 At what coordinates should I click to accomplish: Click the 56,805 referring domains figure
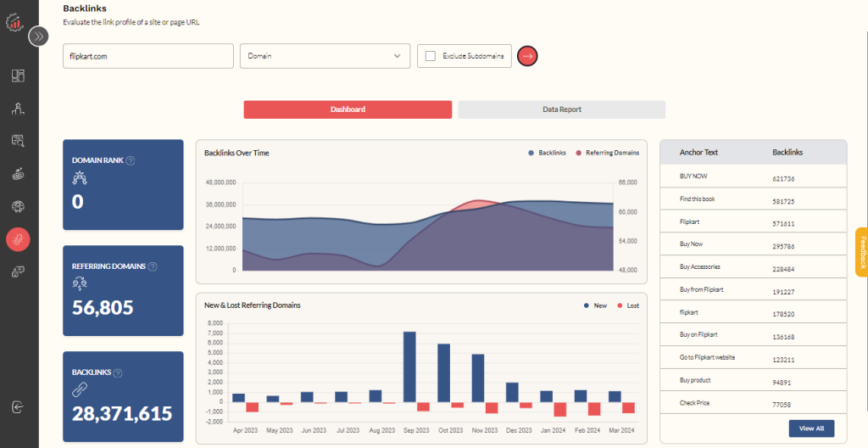coord(103,308)
